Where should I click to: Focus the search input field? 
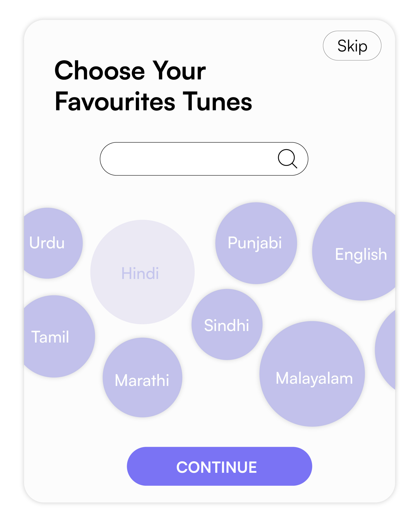point(204,159)
